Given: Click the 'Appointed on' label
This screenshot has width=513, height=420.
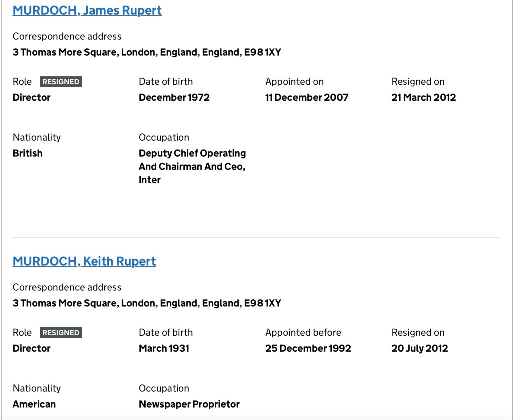Looking at the screenshot, I should pyautogui.click(x=294, y=81).
